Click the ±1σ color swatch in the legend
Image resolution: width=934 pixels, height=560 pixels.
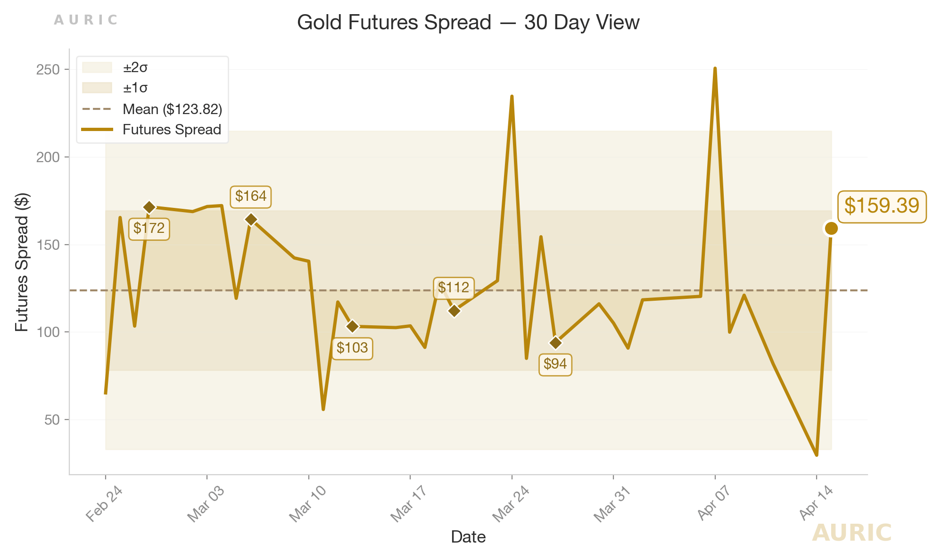pyautogui.click(x=97, y=88)
